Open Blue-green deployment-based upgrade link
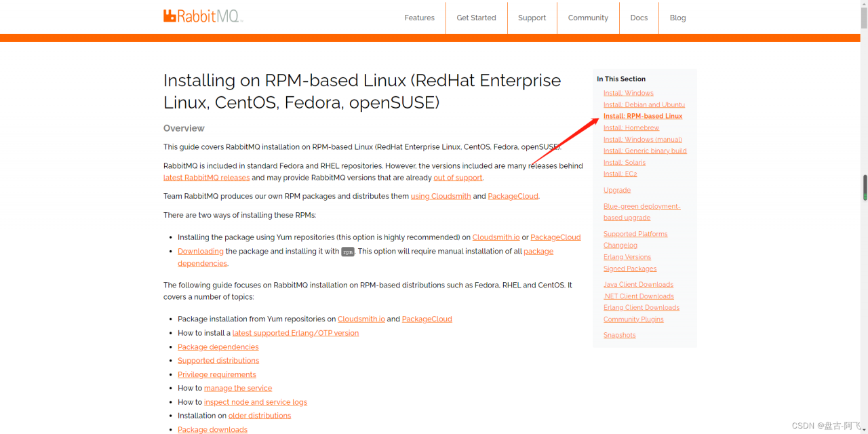The image size is (868, 434). click(642, 212)
